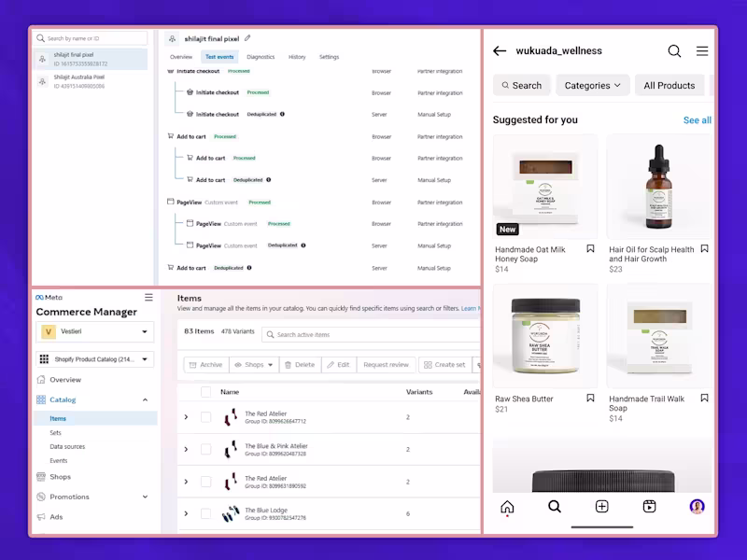Viewport: 747px width, 560px height.
Task: Switch to Test events tab
Action: pos(219,57)
